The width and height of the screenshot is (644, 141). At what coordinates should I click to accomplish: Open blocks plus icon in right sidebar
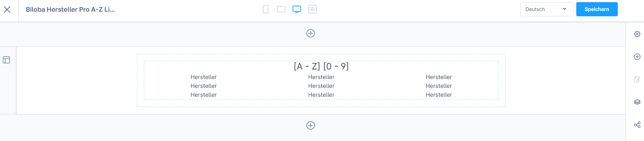pos(637,57)
